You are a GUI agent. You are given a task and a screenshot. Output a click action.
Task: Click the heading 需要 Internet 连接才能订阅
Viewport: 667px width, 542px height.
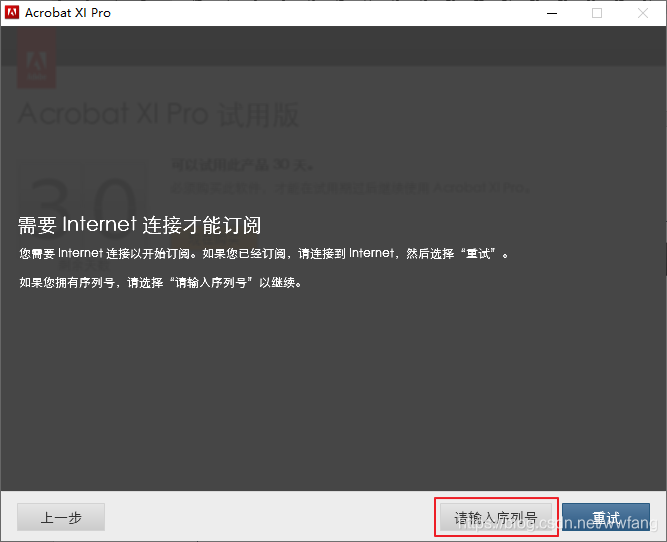coord(139,225)
